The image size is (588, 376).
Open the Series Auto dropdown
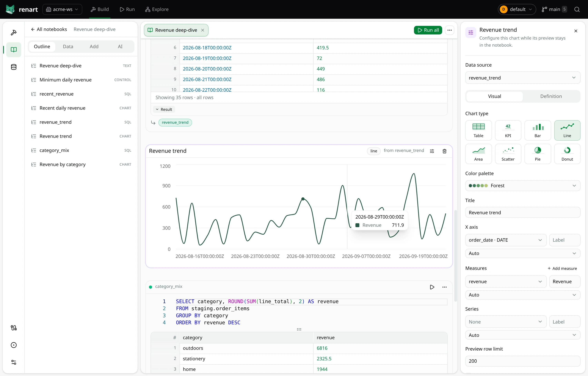coord(523,335)
